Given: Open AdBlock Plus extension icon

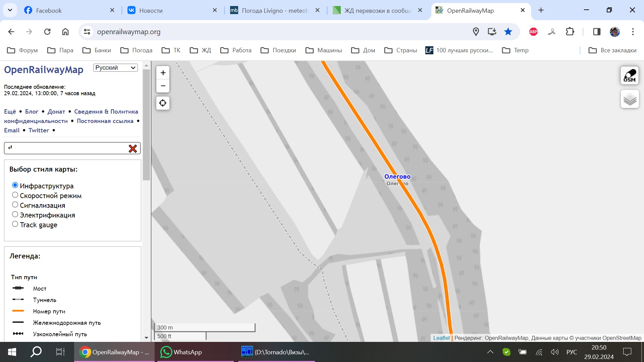Looking at the screenshot, I should pos(533,32).
